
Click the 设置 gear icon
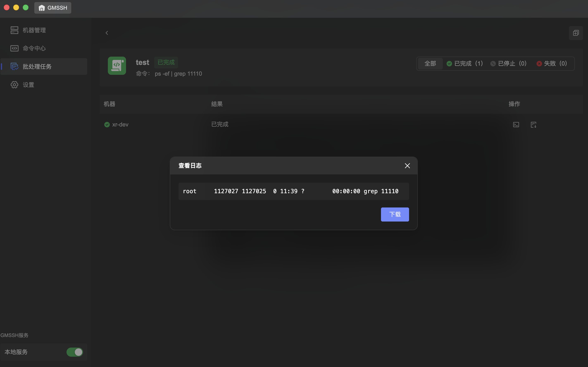click(x=14, y=85)
